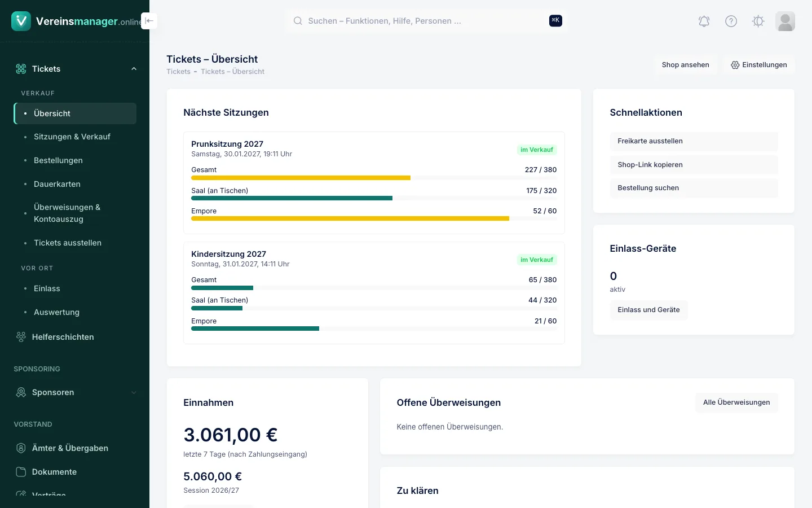Viewport: 812px width, 508px height.
Task: Click the Vereinsmanager logo icon
Action: coord(21,21)
